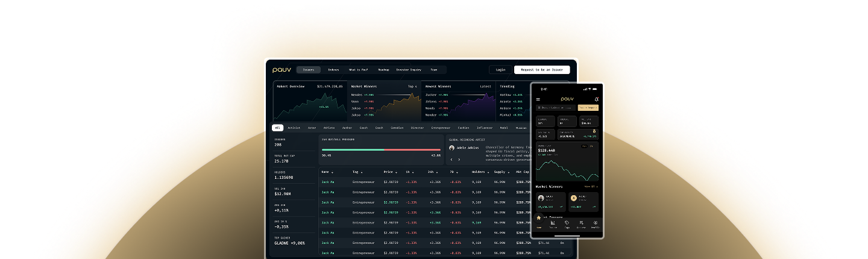Select the Comedian category tab
This screenshot has height=259, width=868.
(x=397, y=128)
